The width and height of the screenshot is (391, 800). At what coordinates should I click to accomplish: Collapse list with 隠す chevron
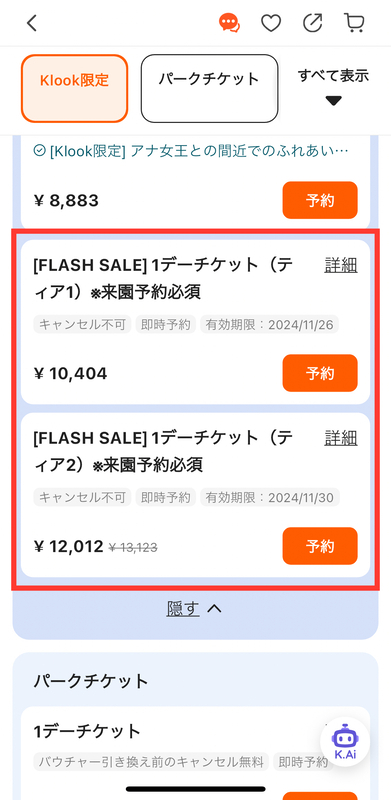click(x=194, y=608)
